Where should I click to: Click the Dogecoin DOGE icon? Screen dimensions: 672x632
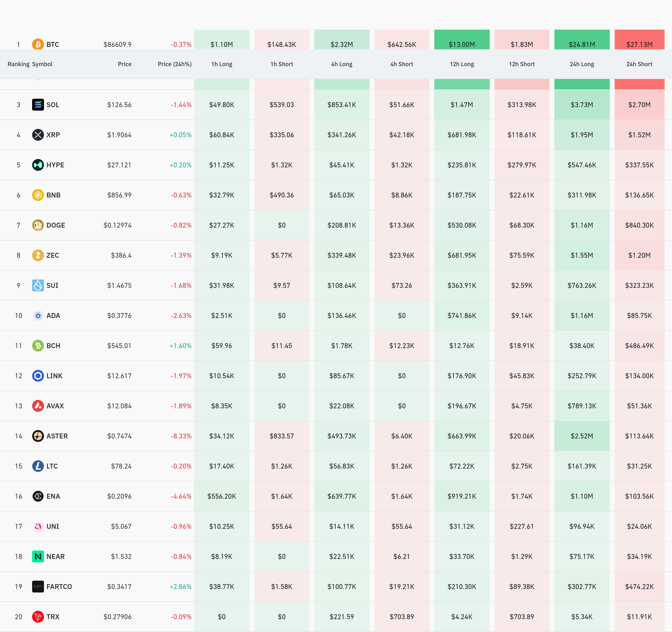38,225
